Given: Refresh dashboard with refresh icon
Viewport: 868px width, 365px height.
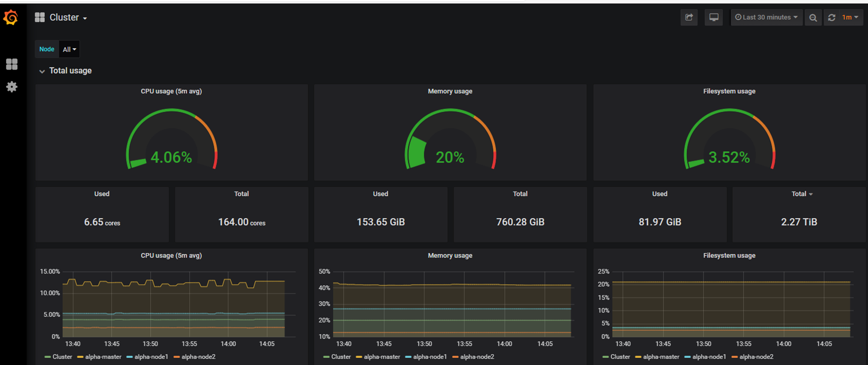Looking at the screenshot, I should point(832,17).
